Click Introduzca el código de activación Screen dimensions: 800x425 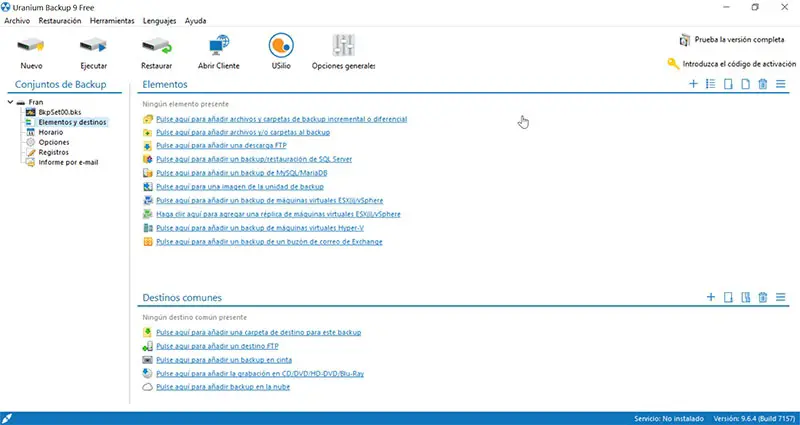pos(739,64)
